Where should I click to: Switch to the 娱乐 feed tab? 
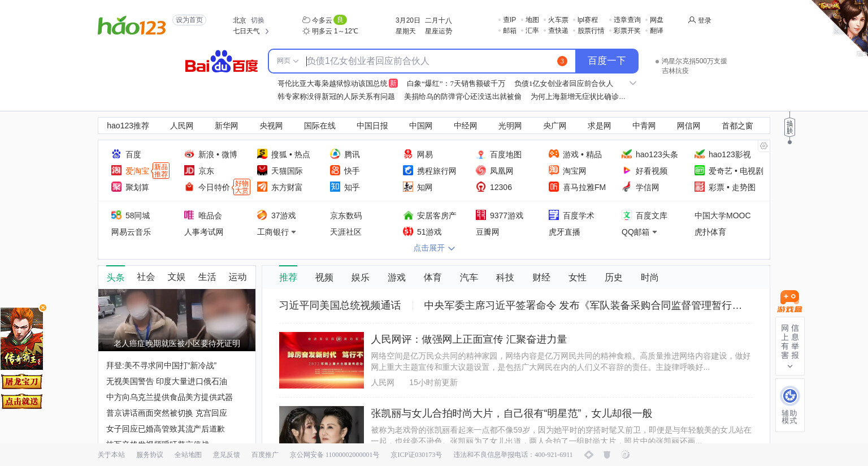click(361, 277)
